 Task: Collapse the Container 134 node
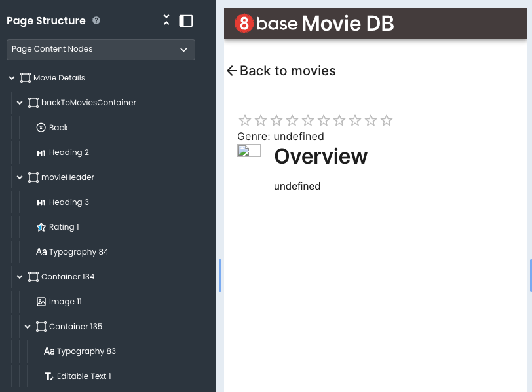pos(20,277)
